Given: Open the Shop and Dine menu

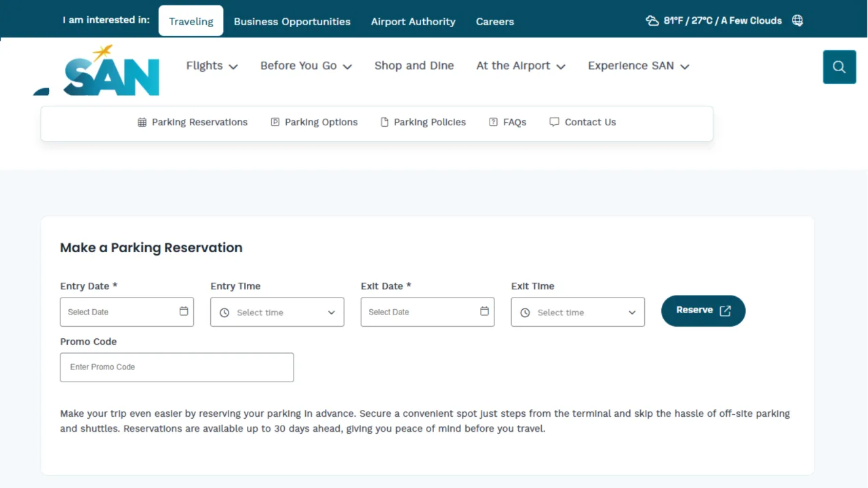Looking at the screenshot, I should point(414,66).
